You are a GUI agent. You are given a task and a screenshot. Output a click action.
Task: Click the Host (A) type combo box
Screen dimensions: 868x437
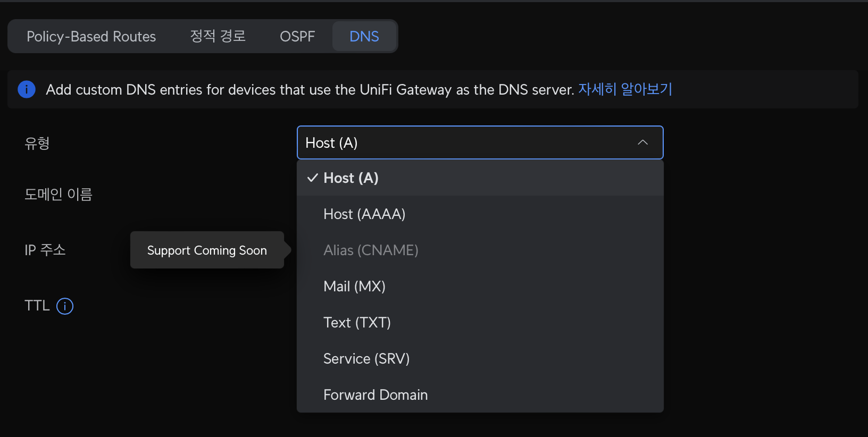(x=468, y=142)
